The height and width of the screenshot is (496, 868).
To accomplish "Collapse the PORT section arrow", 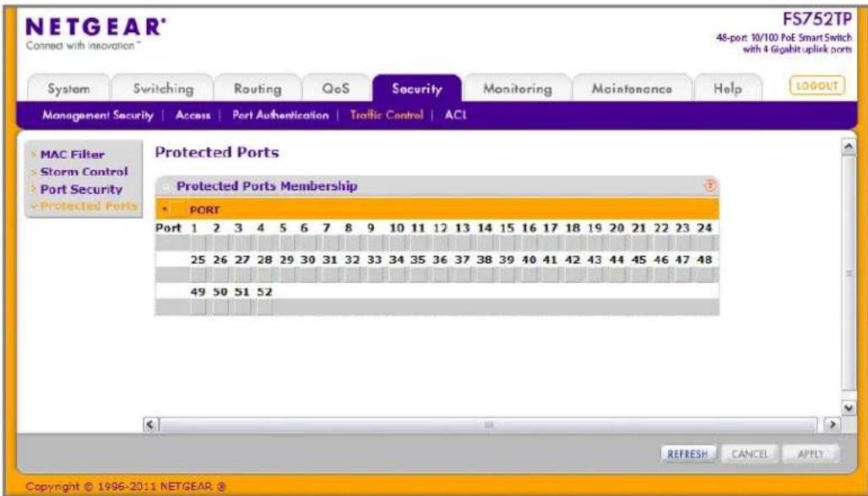I will (165, 210).
